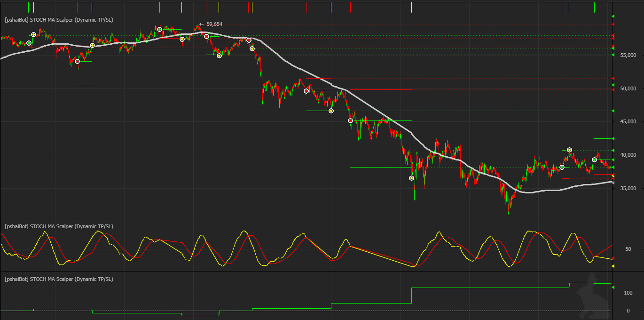Select the red trade marker at the 54,000 dip
This screenshot has width=644, height=320.
click(78, 61)
